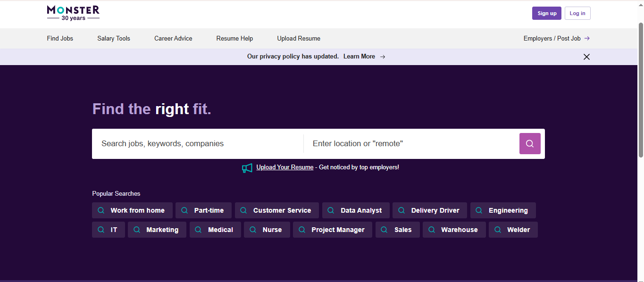
Task: Click the search icon on Project Manager chip
Action: (302, 230)
